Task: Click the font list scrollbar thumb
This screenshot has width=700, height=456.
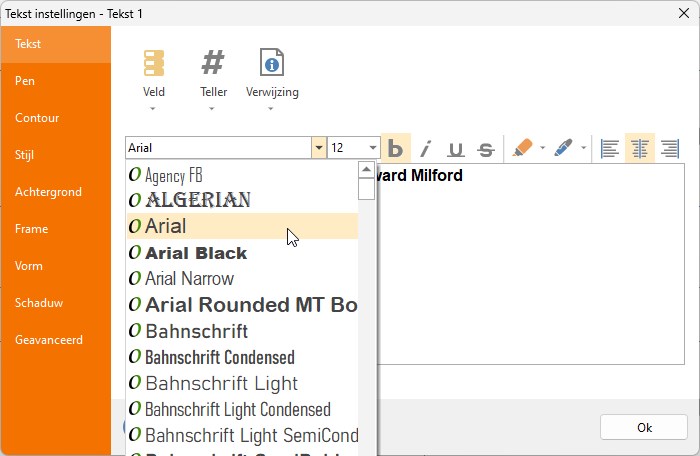Action: pos(366,189)
